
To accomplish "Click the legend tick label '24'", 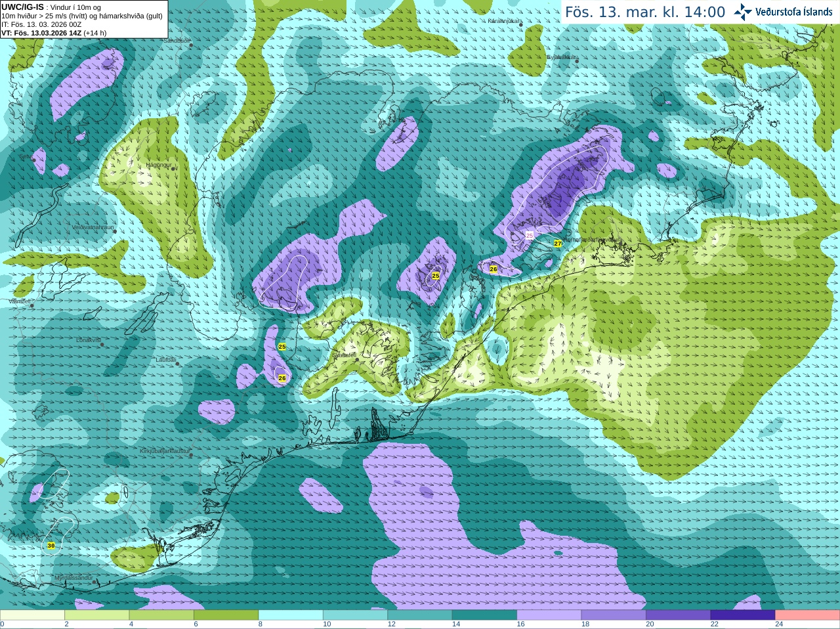I will coord(779,624).
